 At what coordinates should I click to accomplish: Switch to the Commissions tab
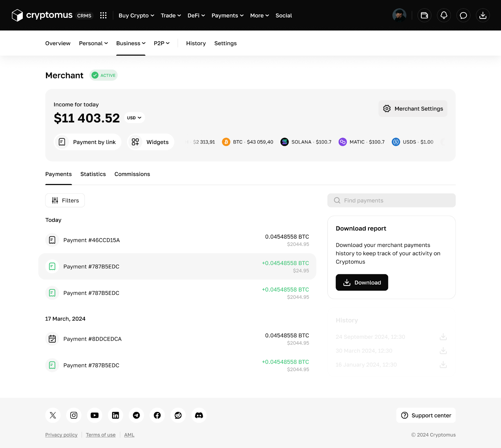(x=132, y=174)
